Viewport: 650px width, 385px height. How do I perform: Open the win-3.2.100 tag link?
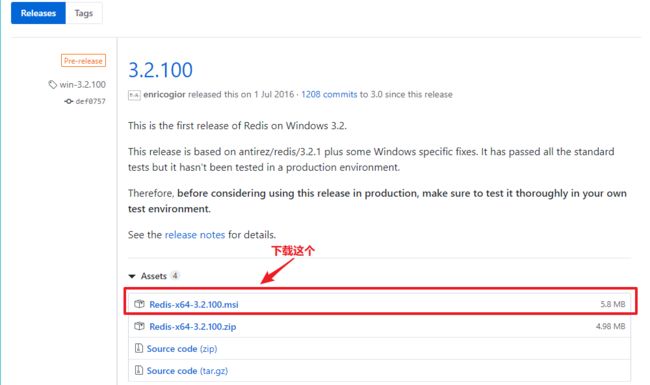(82, 85)
